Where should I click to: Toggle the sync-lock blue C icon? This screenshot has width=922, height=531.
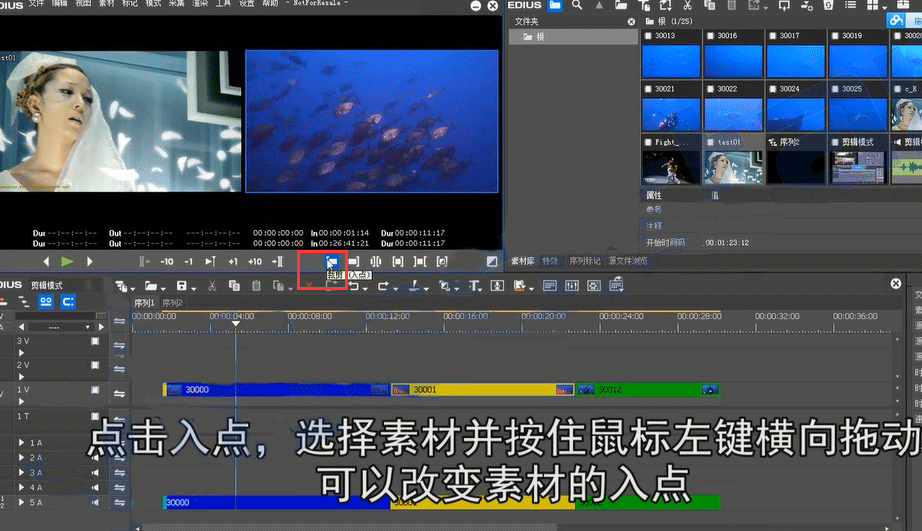tap(68, 302)
